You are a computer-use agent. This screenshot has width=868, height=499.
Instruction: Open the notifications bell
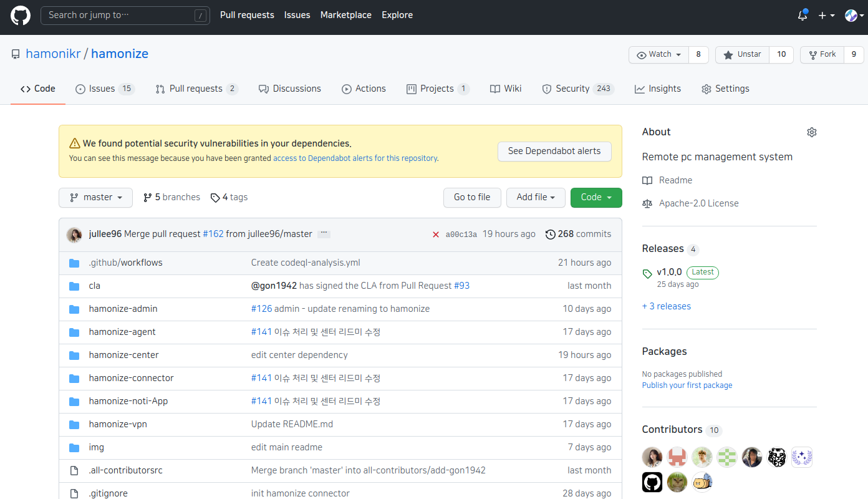coord(803,16)
